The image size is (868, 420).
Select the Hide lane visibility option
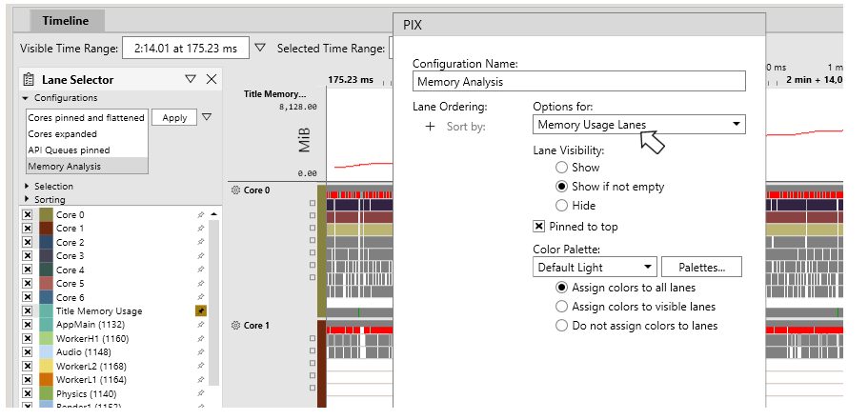[561, 206]
